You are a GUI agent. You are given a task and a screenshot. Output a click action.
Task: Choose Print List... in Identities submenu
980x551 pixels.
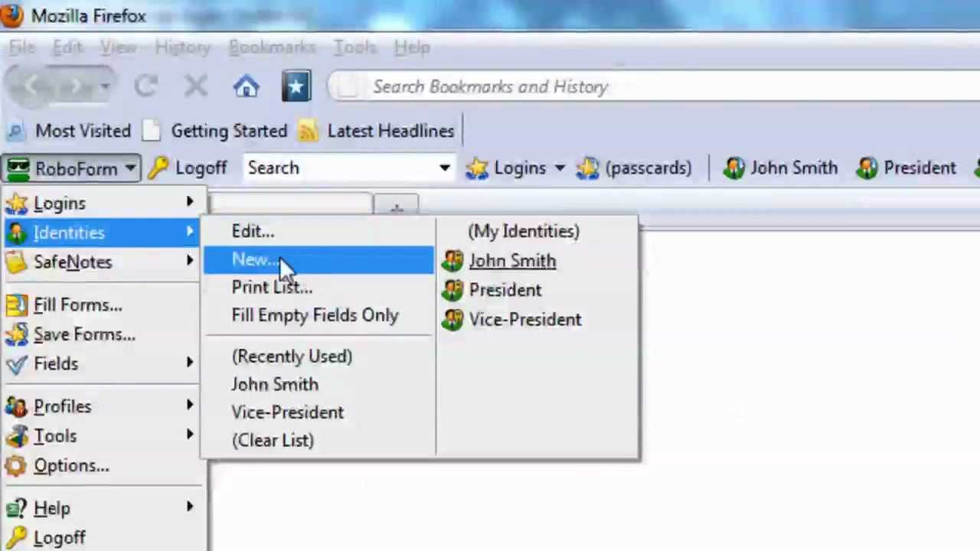click(272, 288)
